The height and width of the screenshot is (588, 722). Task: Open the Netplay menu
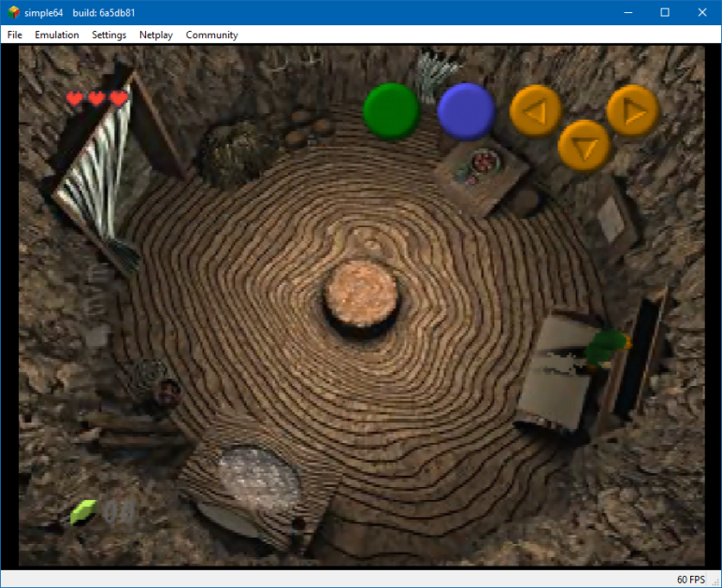pyautogui.click(x=156, y=35)
